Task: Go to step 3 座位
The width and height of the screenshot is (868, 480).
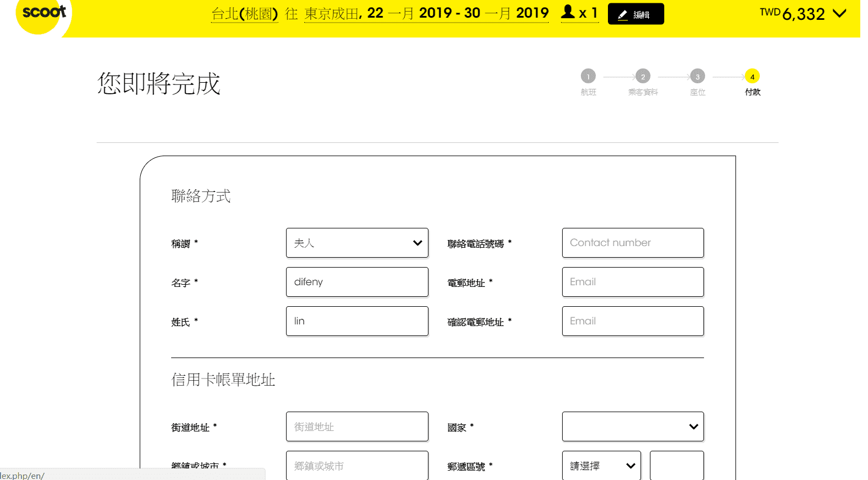Action: (697, 82)
